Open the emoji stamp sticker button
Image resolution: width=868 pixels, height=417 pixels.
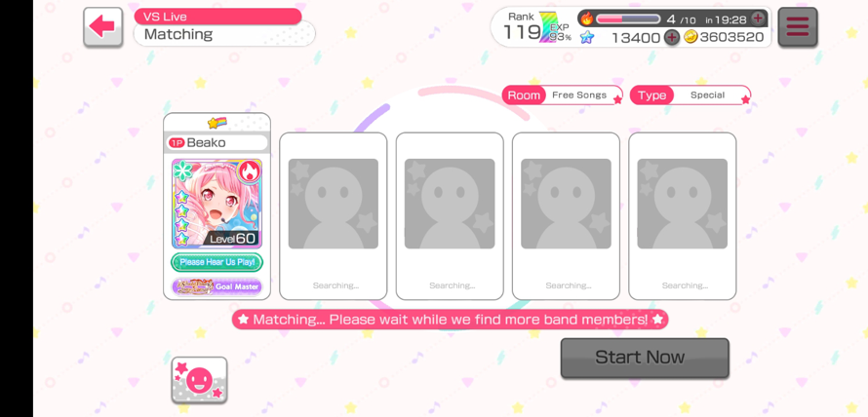(x=199, y=379)
